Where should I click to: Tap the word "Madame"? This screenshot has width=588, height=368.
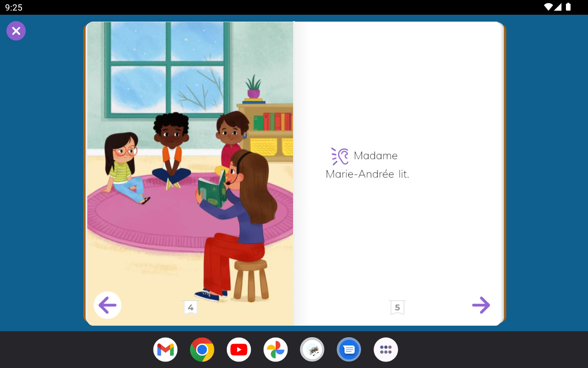[x=376, y=155]
